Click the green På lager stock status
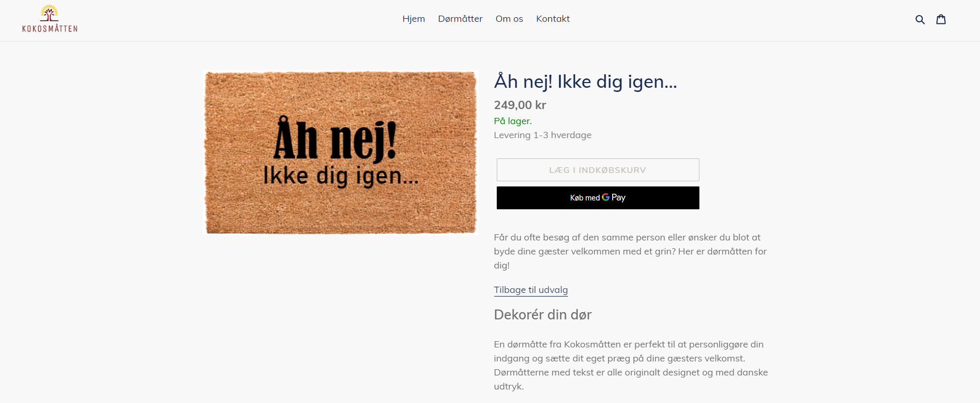This screenshot has height=403, width=980. (512, 121)
